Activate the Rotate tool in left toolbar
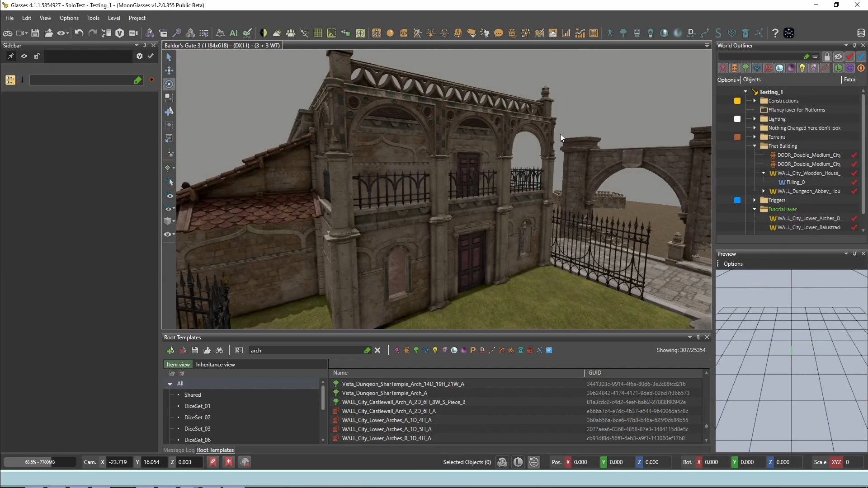 169,84
